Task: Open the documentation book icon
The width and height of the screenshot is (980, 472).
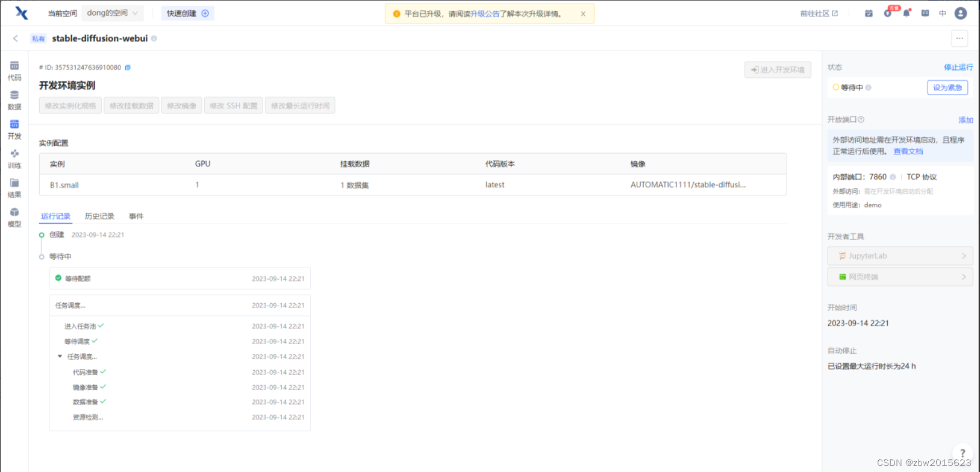Action: click(x=925, y=13)
